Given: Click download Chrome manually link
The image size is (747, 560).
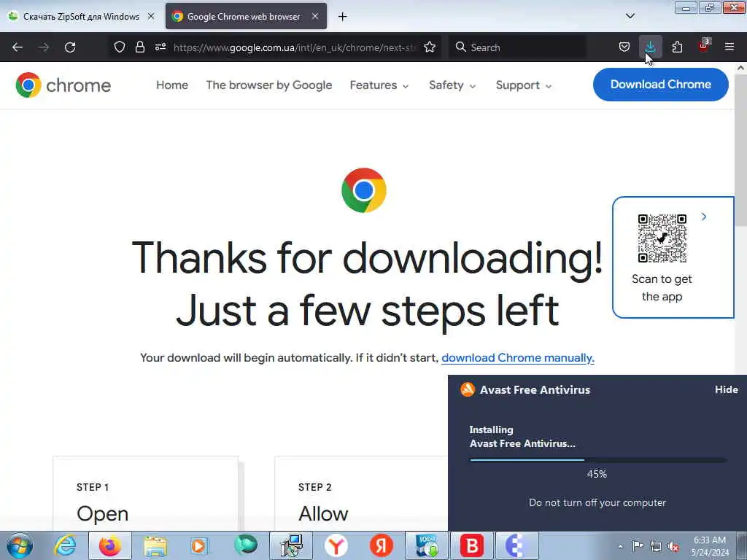Looking at the screenshot, I should click(x=518, y=358).
